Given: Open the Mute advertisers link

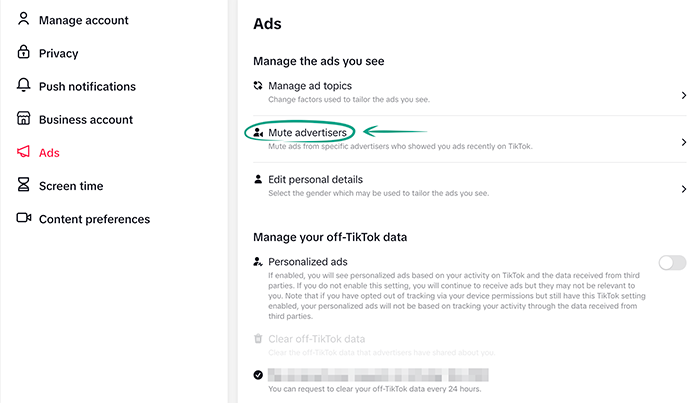Looking at the screenshot, I should click(x=307, y=132).
